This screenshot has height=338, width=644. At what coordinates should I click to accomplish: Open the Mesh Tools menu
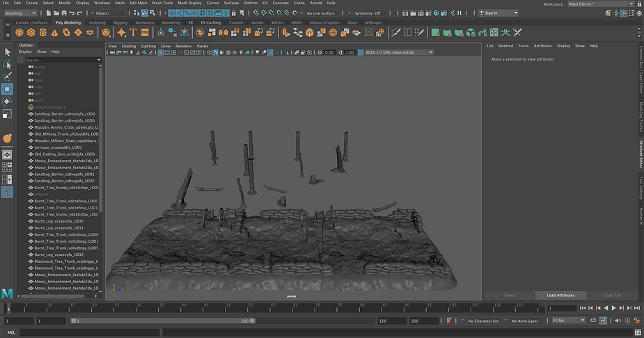point(162,3)
